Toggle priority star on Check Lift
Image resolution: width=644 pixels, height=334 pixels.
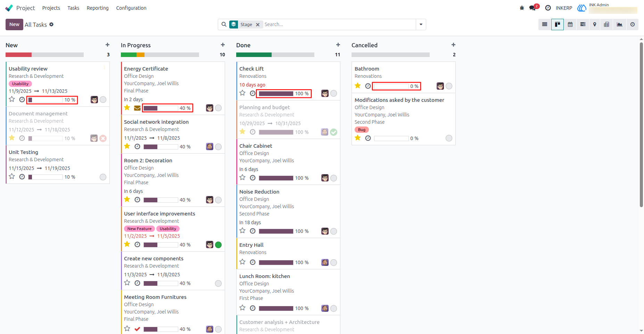point(242,93)
